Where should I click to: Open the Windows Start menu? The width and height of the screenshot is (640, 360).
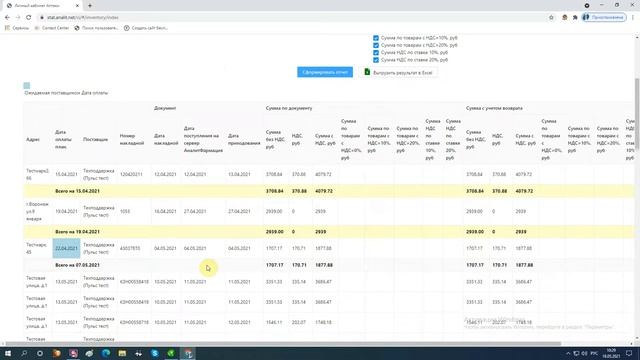pos(8,353)
